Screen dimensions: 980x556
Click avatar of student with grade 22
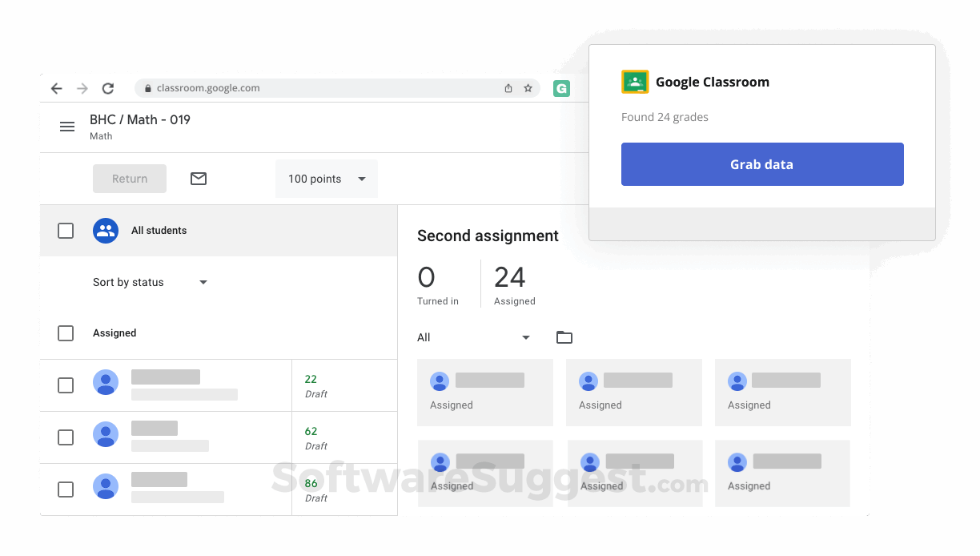(x=106, y=382)
